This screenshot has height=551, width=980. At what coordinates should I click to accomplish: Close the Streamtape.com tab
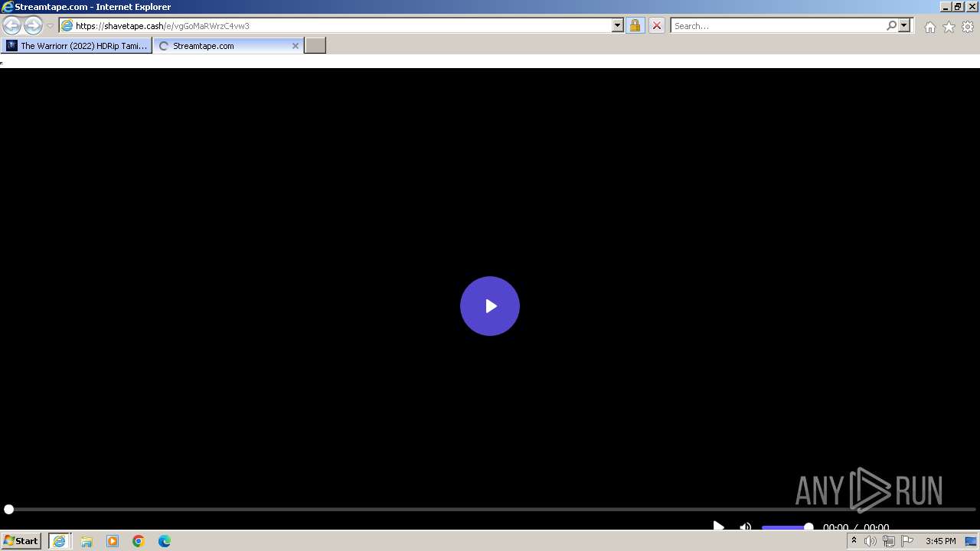pos(296,46)
